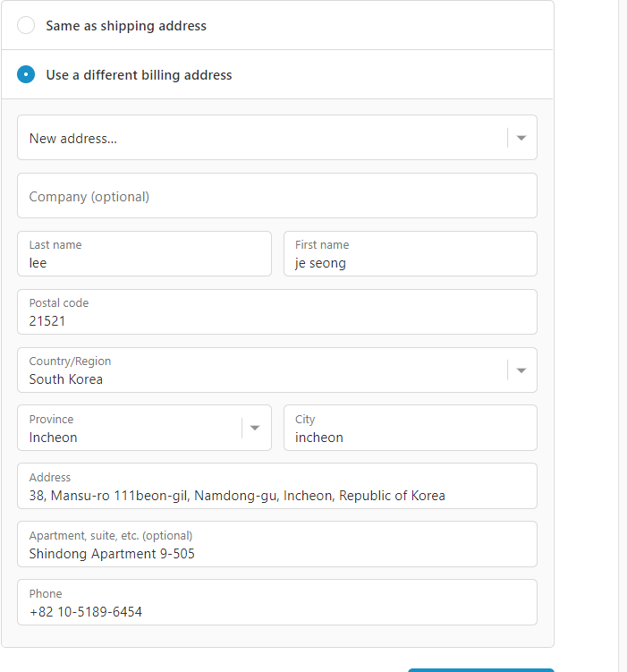Click the Address field with Mansu-ro

click(x=277, y=486)
